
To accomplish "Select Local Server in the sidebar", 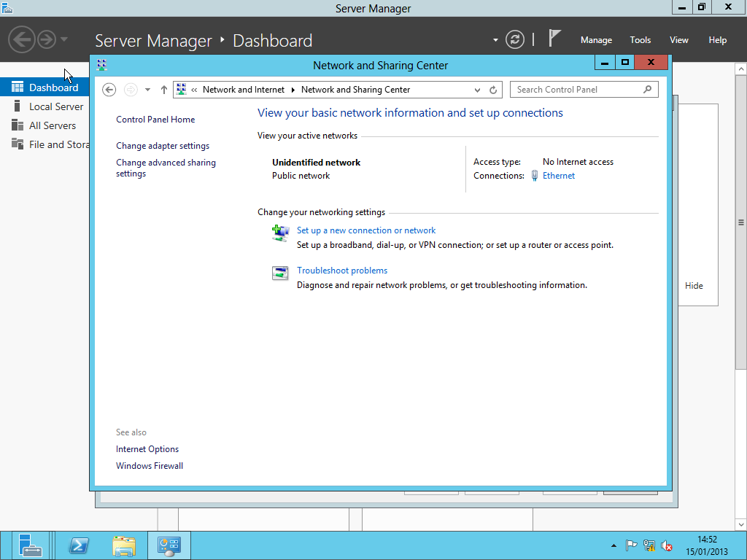I will click(56, 106).
